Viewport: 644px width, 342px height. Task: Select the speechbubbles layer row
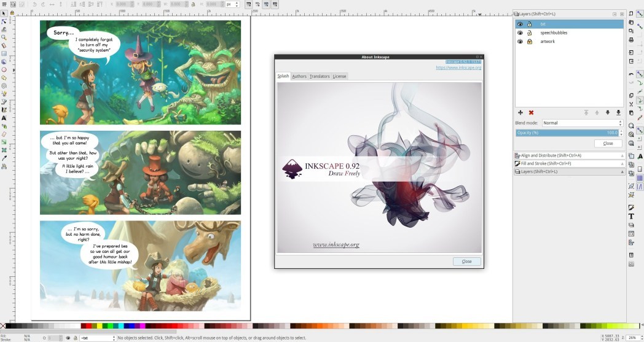(x=569, y=33)
